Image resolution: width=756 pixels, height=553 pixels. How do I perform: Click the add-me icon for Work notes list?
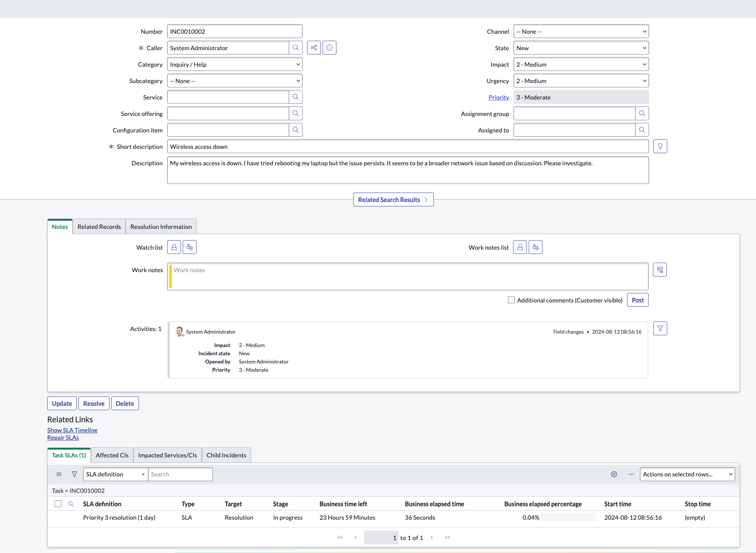[x=536, y=247]
